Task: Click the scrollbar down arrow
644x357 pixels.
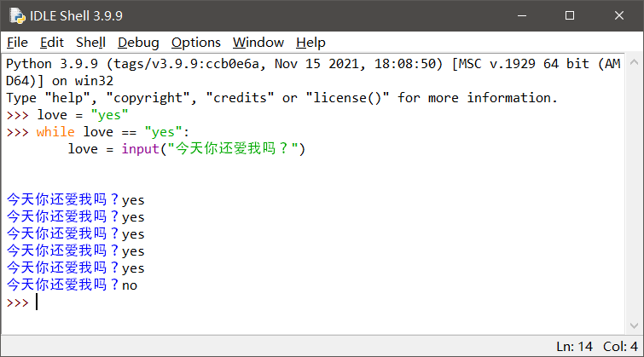Action: point(634,325)
